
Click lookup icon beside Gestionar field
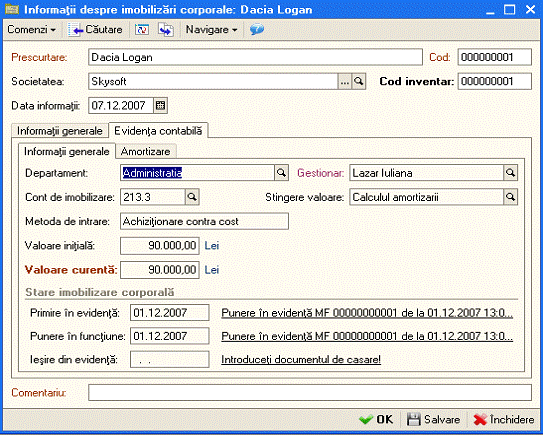click(x=510, y=173)
